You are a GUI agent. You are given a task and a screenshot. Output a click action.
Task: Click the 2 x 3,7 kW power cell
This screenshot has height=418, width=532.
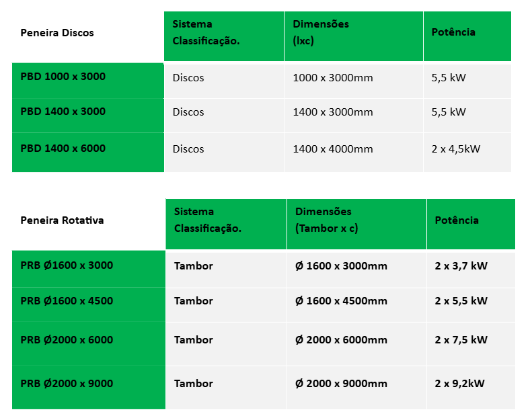tap(461, 266)
